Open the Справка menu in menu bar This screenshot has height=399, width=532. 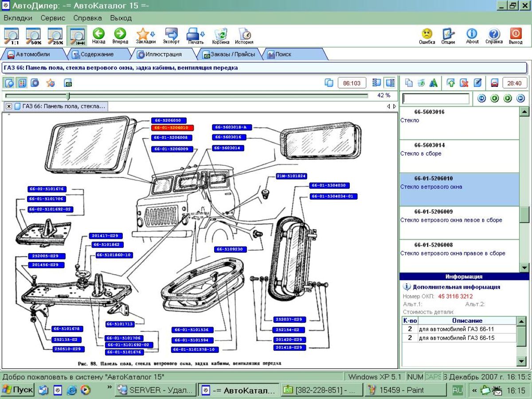(87, 18)
